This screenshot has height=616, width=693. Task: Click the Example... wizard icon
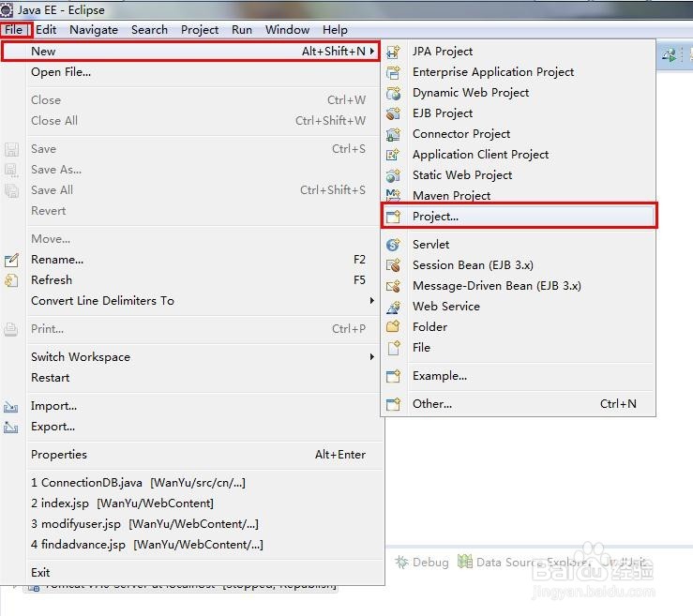point(393,376)
